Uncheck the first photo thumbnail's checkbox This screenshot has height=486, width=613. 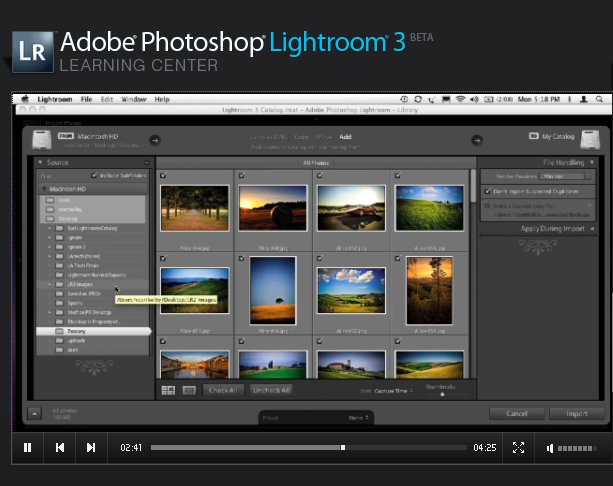coord(164,175)
